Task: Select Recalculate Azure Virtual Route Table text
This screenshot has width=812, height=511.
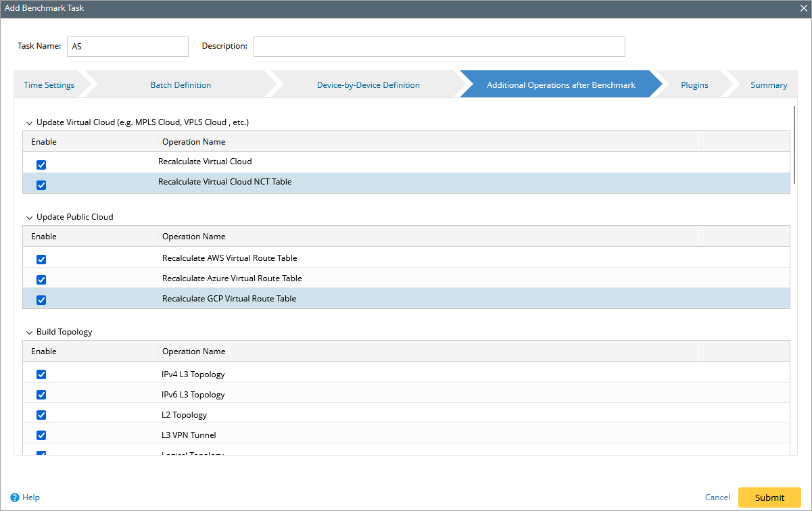Action: coord(232,278)
